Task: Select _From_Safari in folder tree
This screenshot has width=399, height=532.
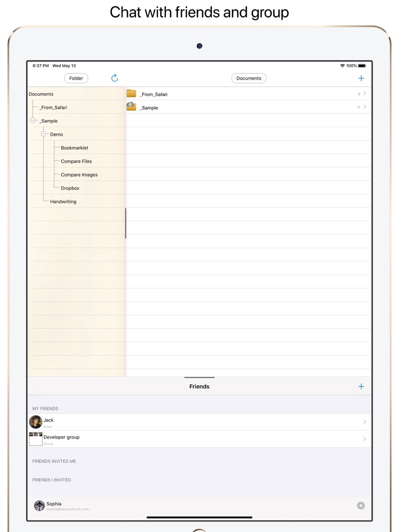Action: [53, 108]
